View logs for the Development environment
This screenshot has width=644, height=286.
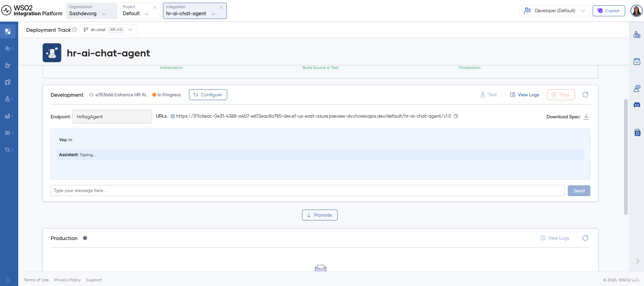[x=525, y=95]
